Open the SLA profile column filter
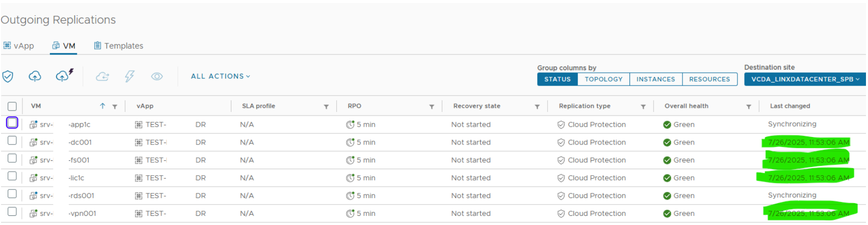868x225 pixels. (326, 106)
